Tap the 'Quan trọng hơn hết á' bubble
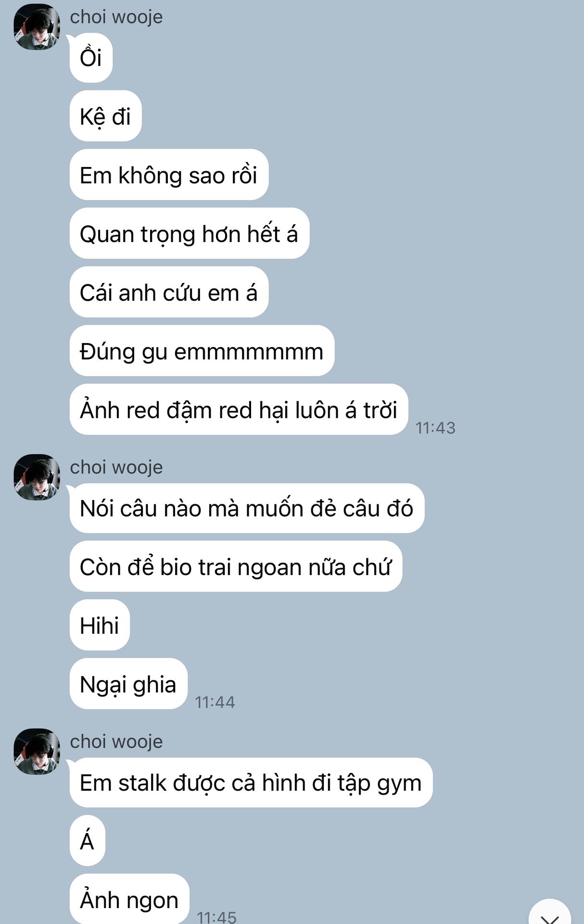 (x=190, y=233)
